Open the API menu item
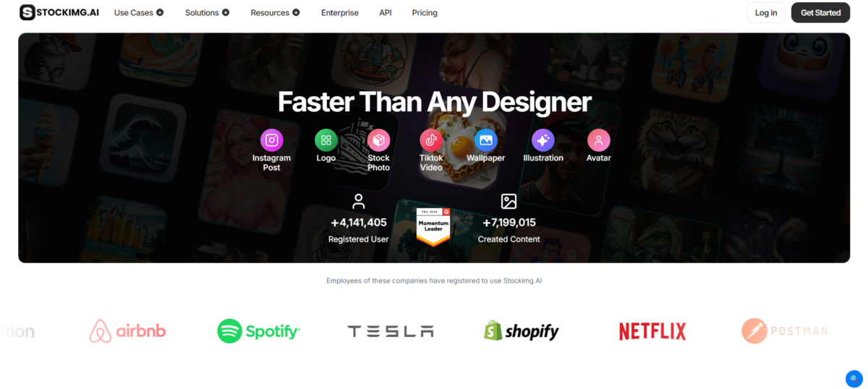The height and width of the screenshot is (389, 868). (x=386, y=12)
